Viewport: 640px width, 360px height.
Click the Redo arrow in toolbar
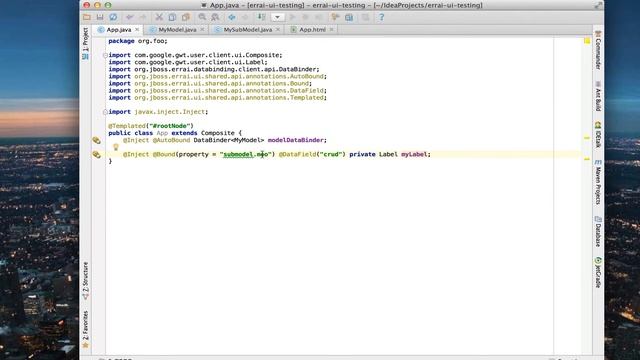pos(143,17)
